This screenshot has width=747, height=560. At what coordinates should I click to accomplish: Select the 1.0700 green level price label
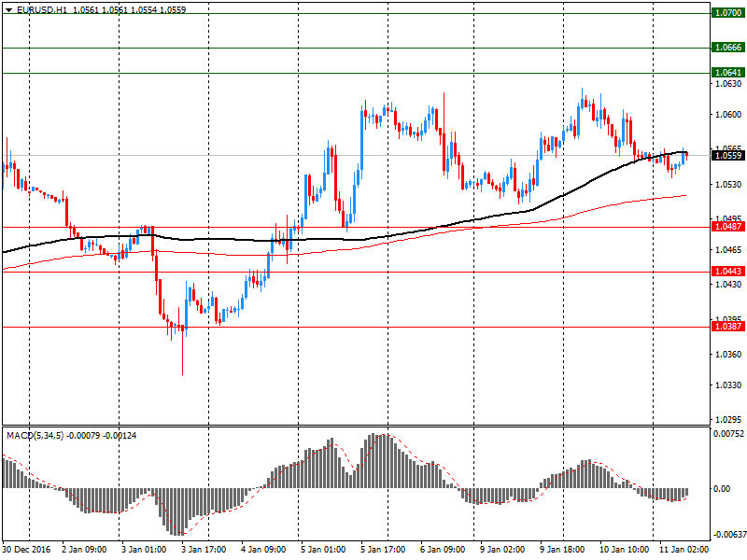pyautogui.click(x=728, y=13)
